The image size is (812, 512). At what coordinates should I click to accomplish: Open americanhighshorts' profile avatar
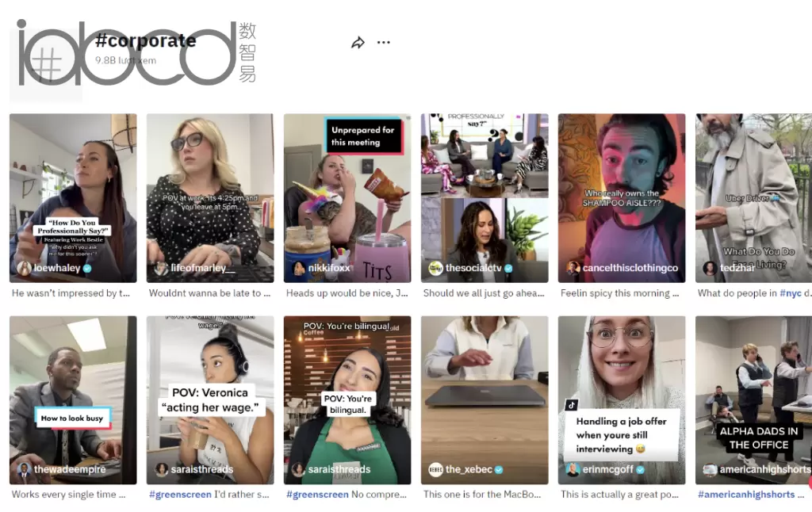tap(710, 469)
